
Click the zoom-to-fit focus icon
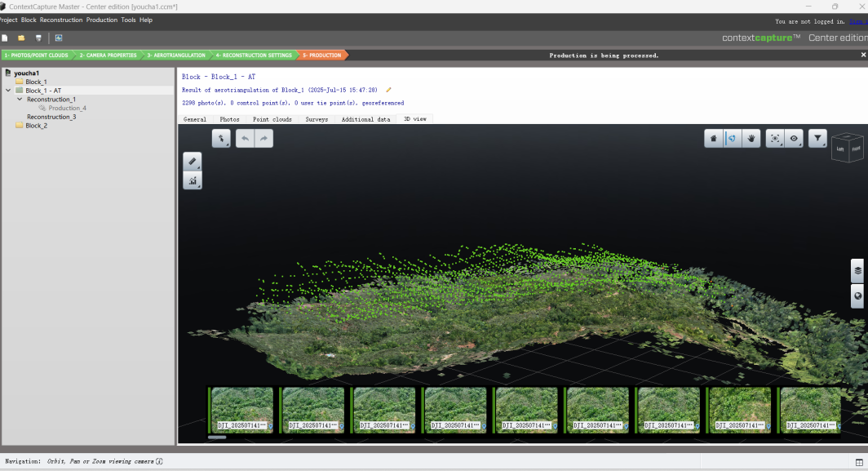click(x=775, y=138)
